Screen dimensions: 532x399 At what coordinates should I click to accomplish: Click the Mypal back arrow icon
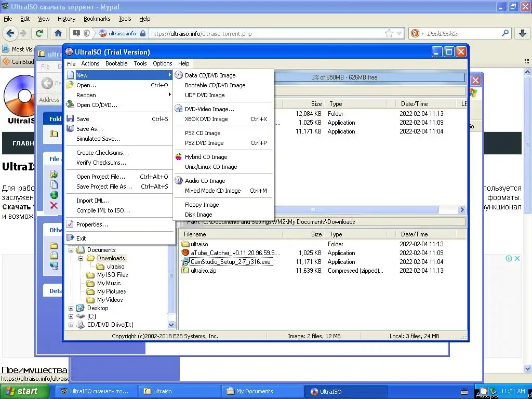pos(10,33)
